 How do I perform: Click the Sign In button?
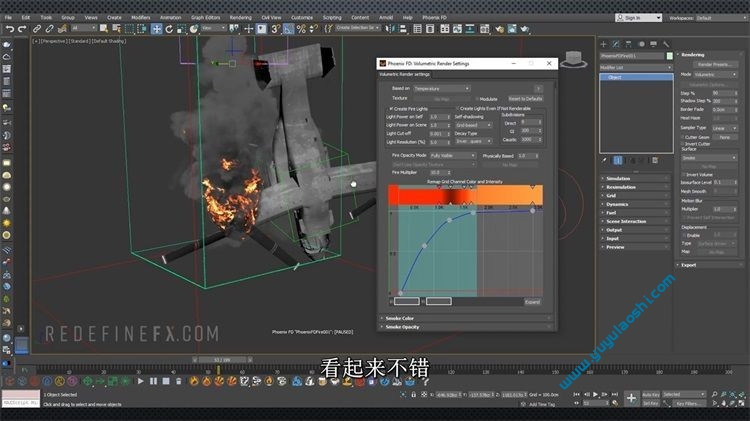coord(638,18)
